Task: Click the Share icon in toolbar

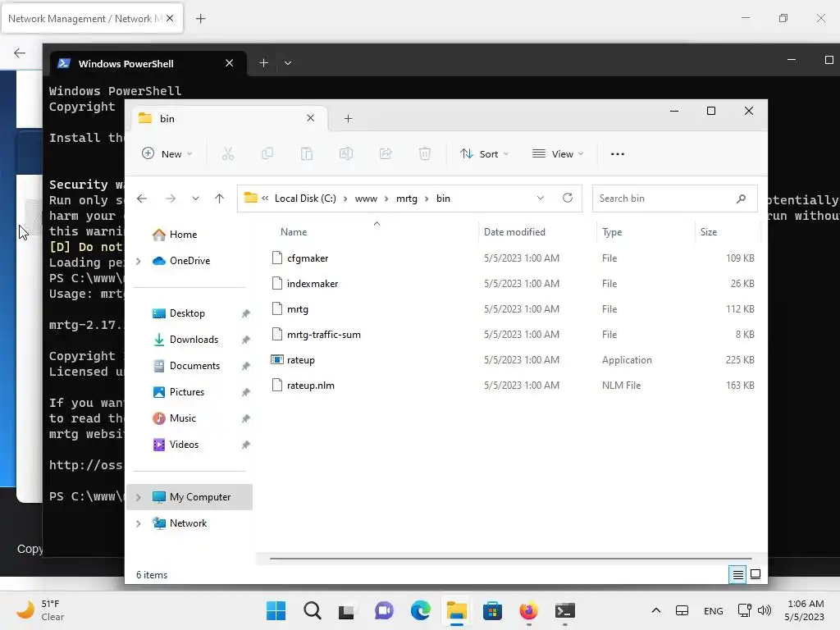Action: 386,153
